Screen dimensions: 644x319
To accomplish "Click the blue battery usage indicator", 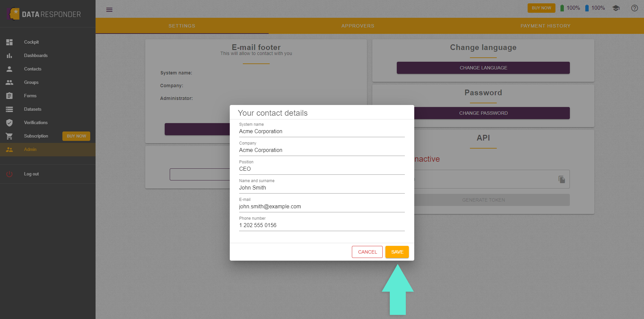I will 587,8.
